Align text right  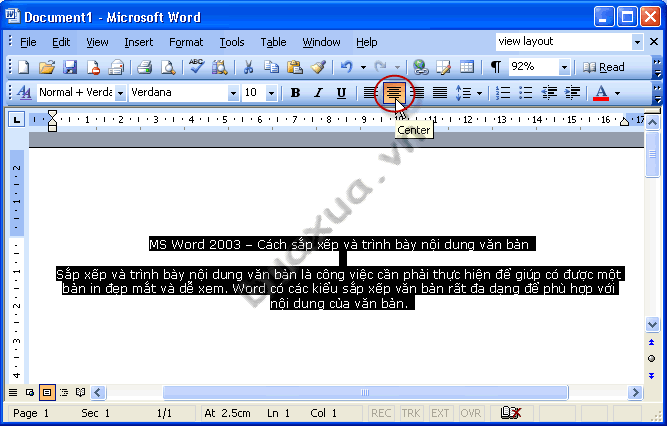click(x=419, y=92)
